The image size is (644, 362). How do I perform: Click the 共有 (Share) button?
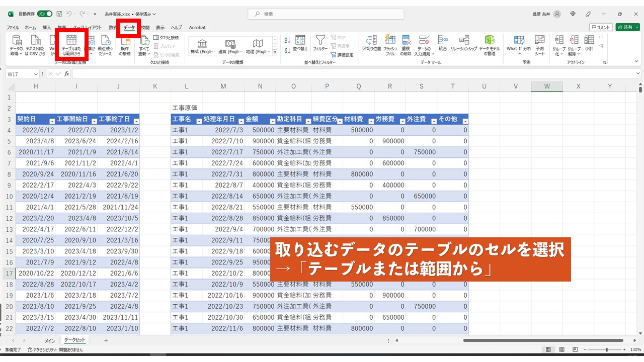[x=627, y=28]
